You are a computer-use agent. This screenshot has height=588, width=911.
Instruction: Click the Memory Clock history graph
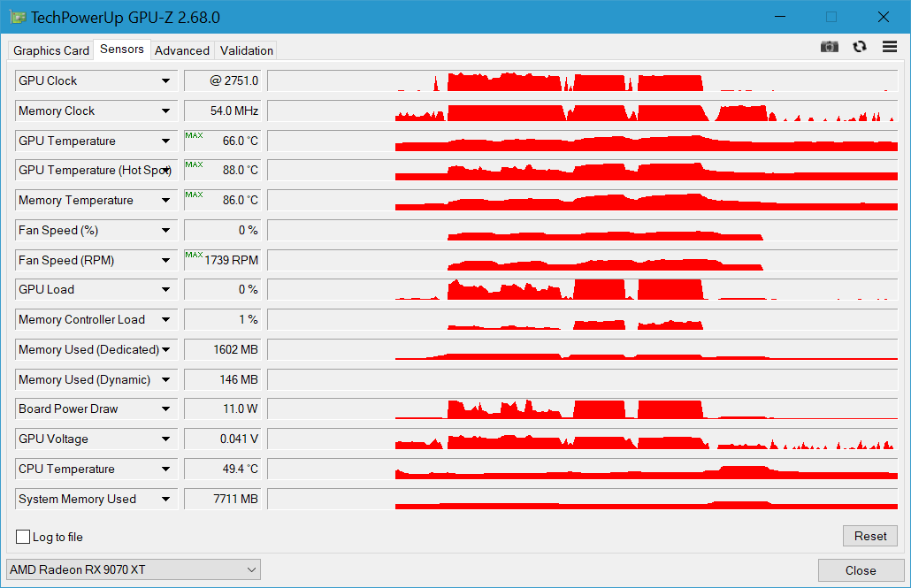coord(583,111)
